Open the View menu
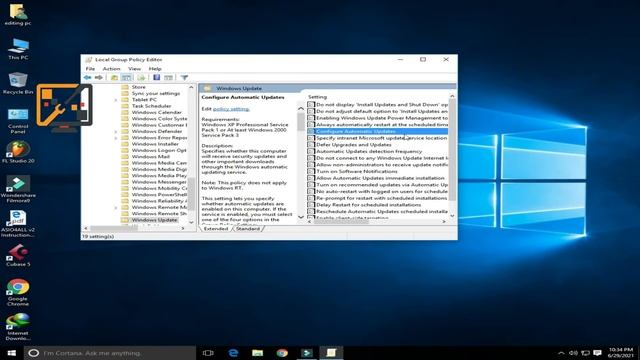640x360 pixels. pos(134,69)
